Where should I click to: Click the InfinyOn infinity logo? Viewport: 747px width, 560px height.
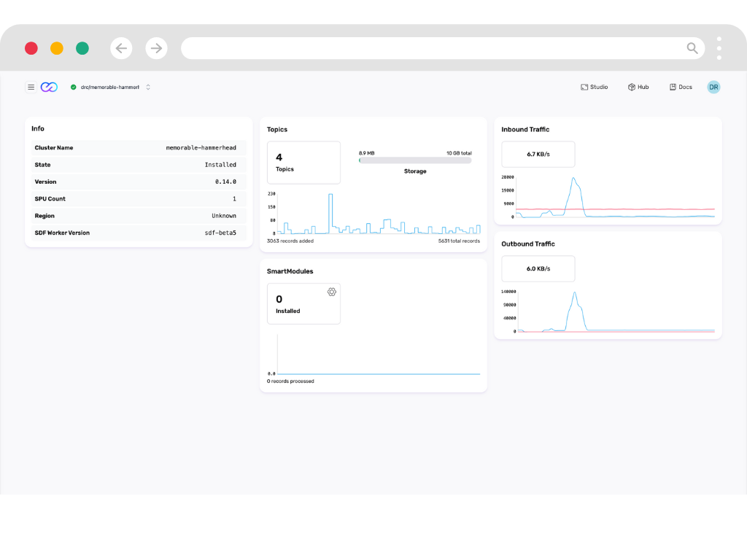[49, 87]
